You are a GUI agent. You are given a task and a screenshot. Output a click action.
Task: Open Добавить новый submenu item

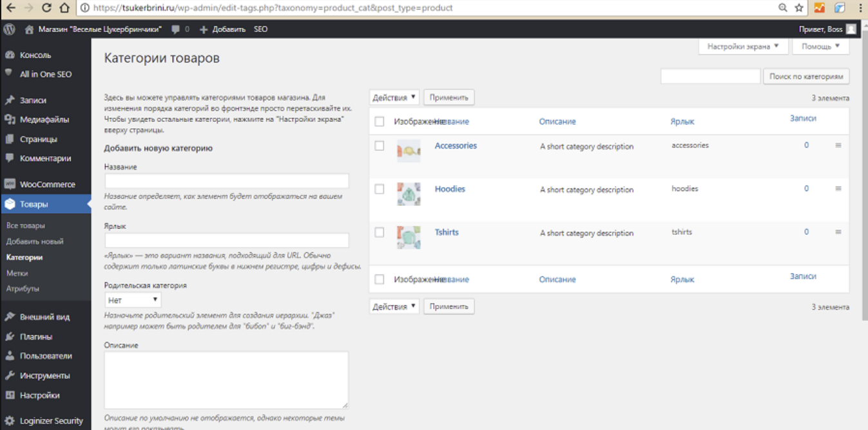point(35,241)
